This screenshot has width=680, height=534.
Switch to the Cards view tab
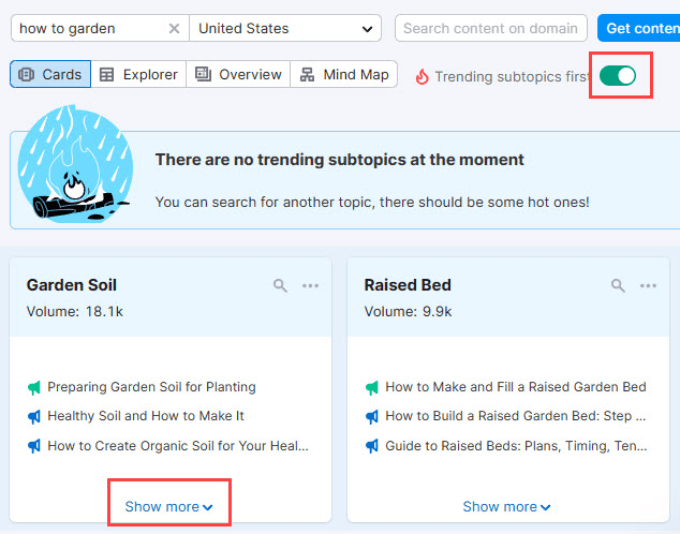pyautogui.click(x=50, y=75)
